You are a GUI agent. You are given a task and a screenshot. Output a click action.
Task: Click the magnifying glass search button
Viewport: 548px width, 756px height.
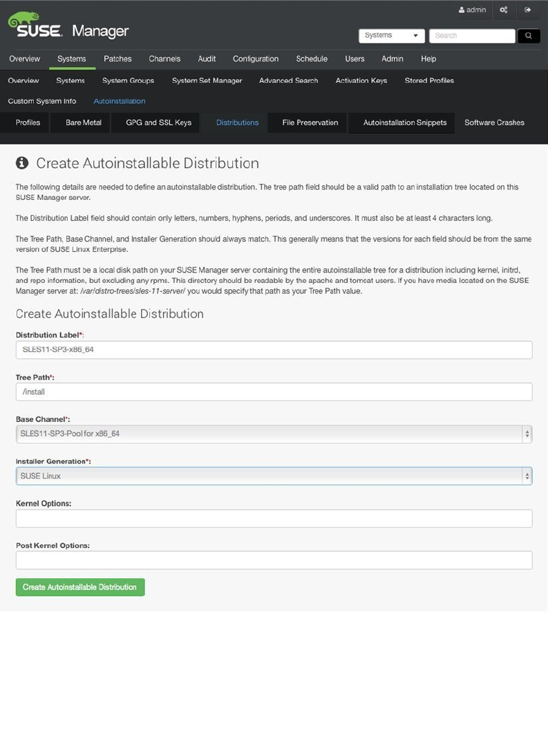point(529,36)
